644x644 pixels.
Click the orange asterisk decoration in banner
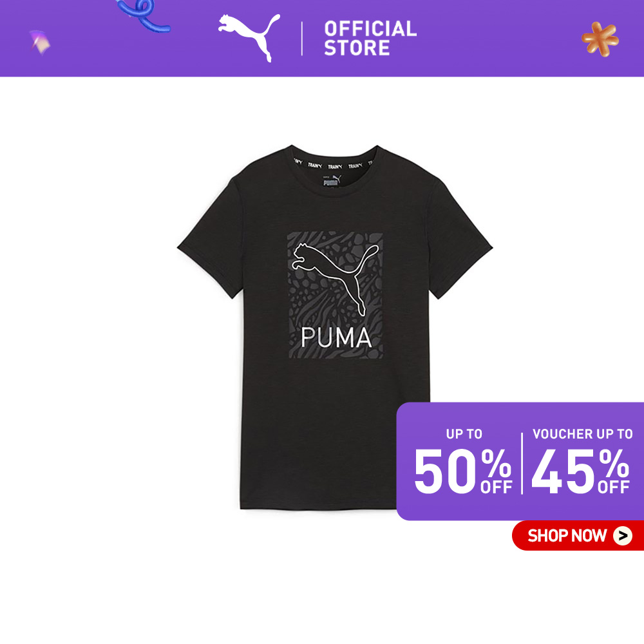coord(600,39)
